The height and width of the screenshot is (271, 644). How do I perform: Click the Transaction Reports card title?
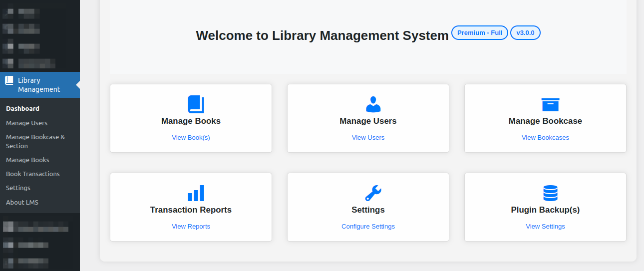tap(191, 210)
